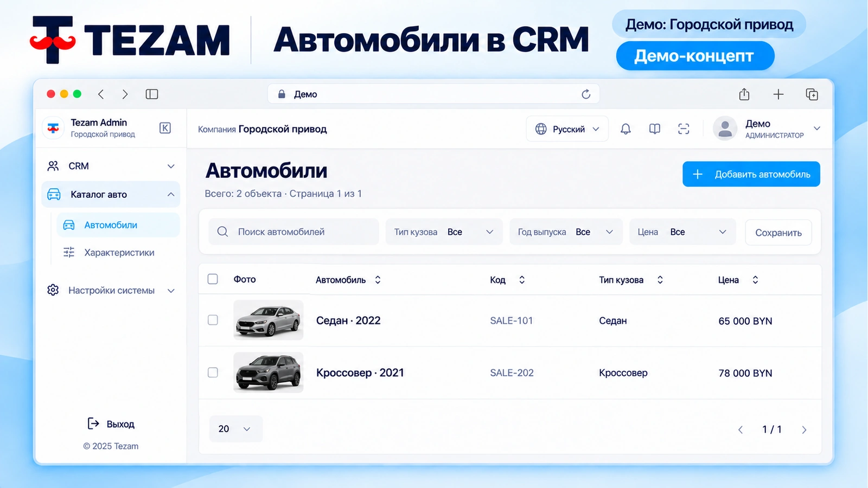Image resolution: width=868 pixels, height=488 pixels.
Task: Click the Demo user avatar
Action: (x=725, y=129)
